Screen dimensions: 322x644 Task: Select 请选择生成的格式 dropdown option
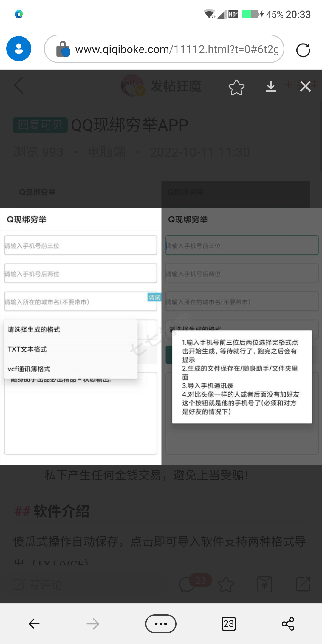point(71,329)
